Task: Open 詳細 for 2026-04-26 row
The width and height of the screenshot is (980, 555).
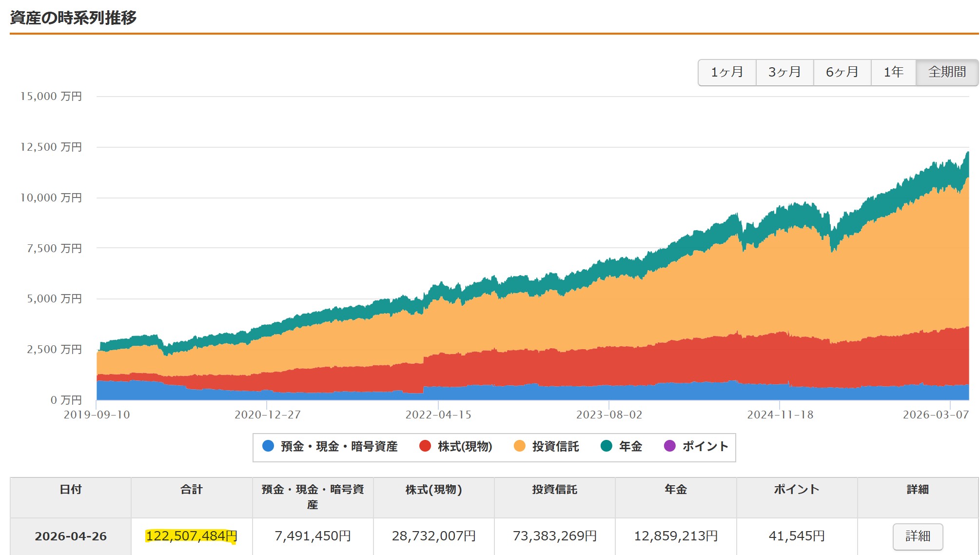Action: click(x=918, y=536)
